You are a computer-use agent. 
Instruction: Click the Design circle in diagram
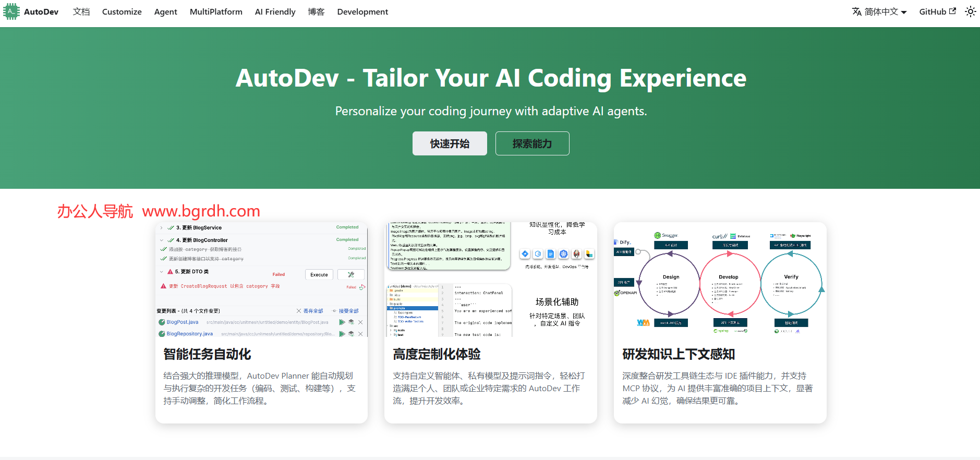point(669,283)
